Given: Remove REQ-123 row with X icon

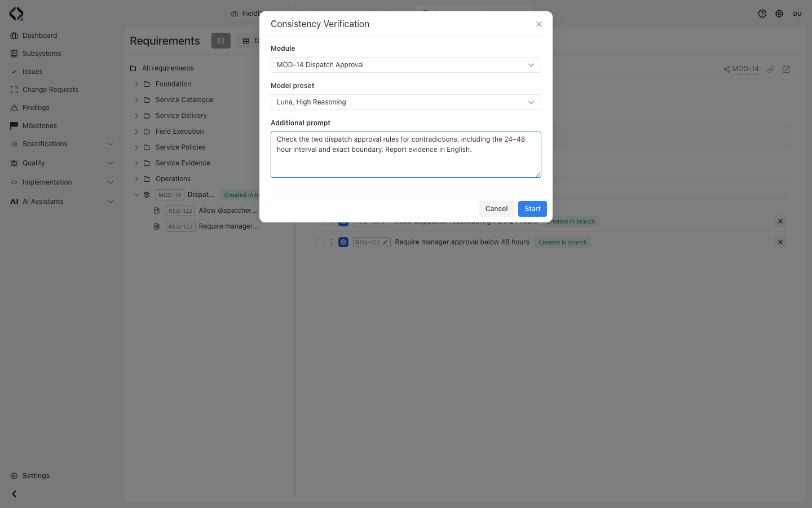Looking at the screenshot, I should 780,242.
